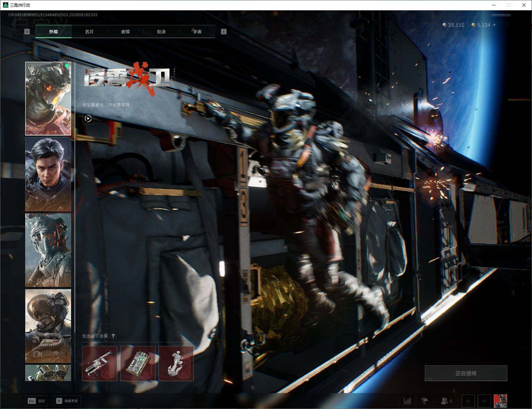Select the masked soldier with goggles thumbnail
The image size is (532, 409).
point(48,250)
